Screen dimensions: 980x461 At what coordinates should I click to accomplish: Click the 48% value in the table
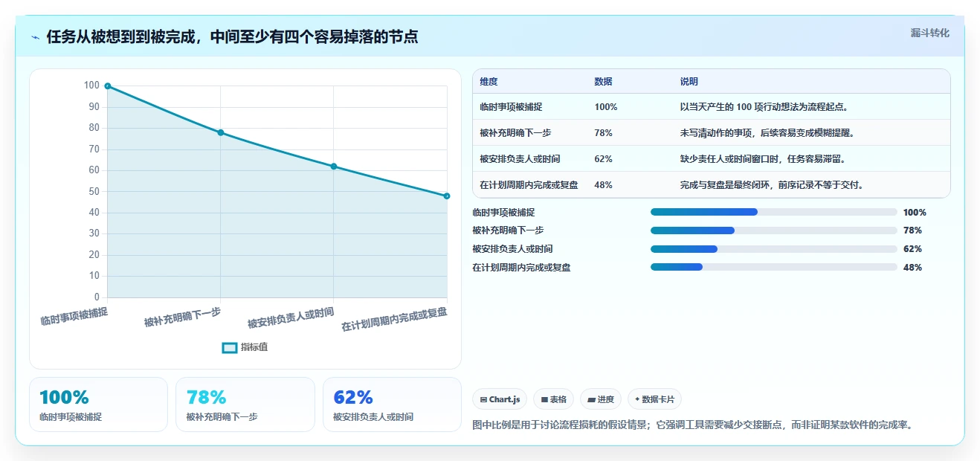click(x=604, y=185)
